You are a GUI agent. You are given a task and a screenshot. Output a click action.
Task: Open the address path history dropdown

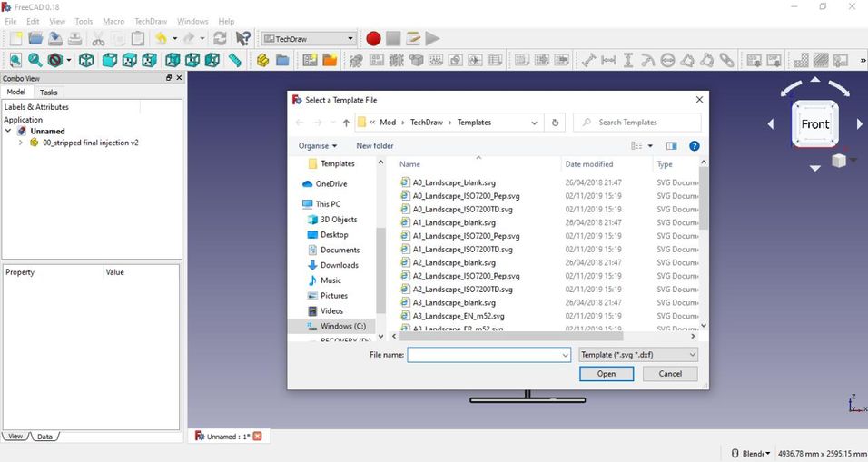pos(534,123)
